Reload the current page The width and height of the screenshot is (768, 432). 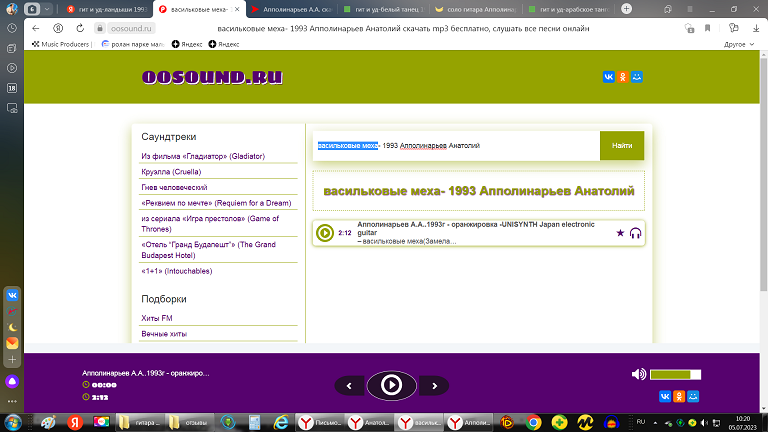pyautogui.click(x=80, y=28)
